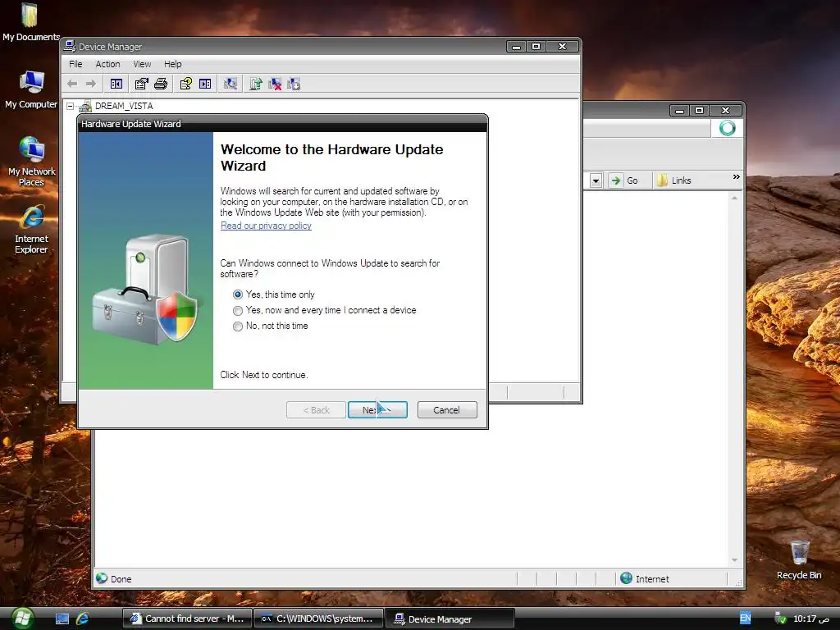Launch Internet Explorer from quick launch
840x630 pixels.
(x=82, y=619)
